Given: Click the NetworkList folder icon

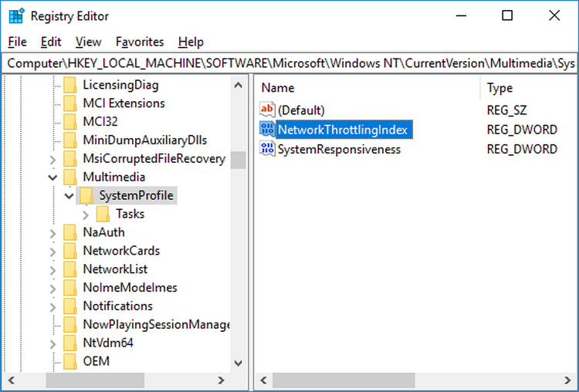Looking at the screenshot, I should tap(70, 269).
